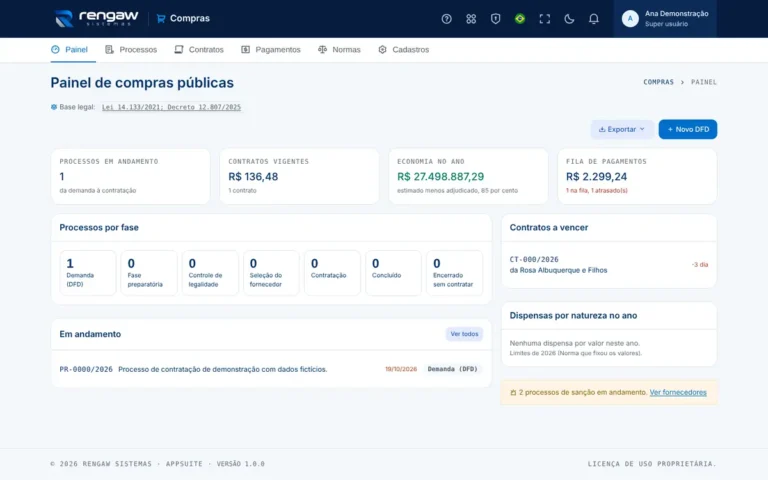Image resolution: width=768 pixels, height=480 pixels.
Task: Click the Contratos tab icon
Action: pyautogui.click(x=179, y=49)
